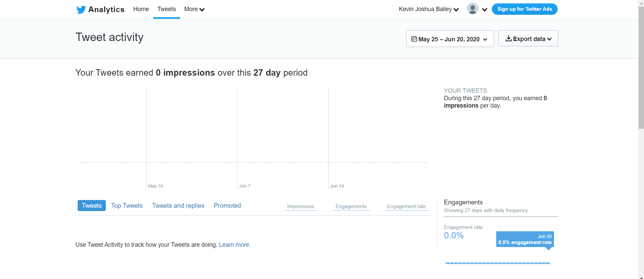Image resolution: width=644 pixels, height=279 pixels.
Task: Click the YOUR TWEETS heading
Action: coord(465,91)
